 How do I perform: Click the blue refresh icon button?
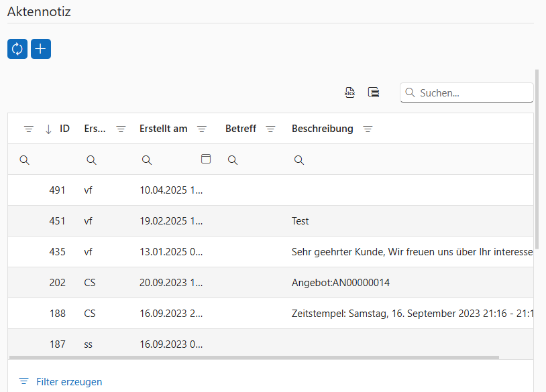17,49
